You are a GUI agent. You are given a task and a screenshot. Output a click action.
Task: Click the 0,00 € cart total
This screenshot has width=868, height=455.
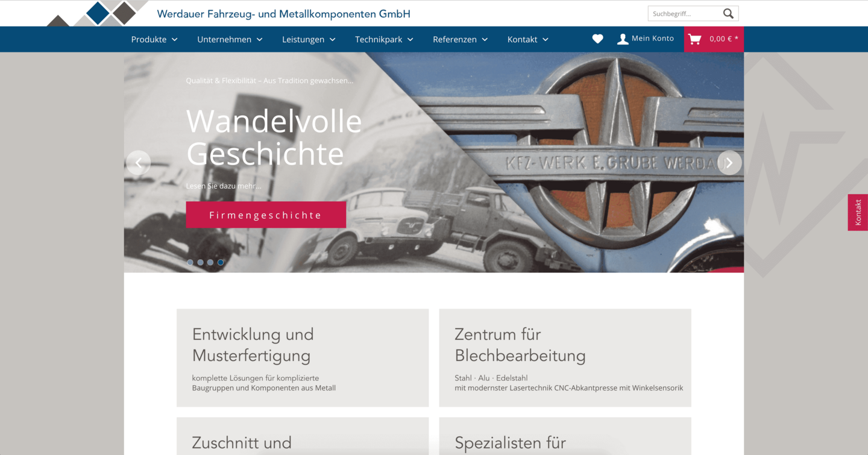[724, 39]
